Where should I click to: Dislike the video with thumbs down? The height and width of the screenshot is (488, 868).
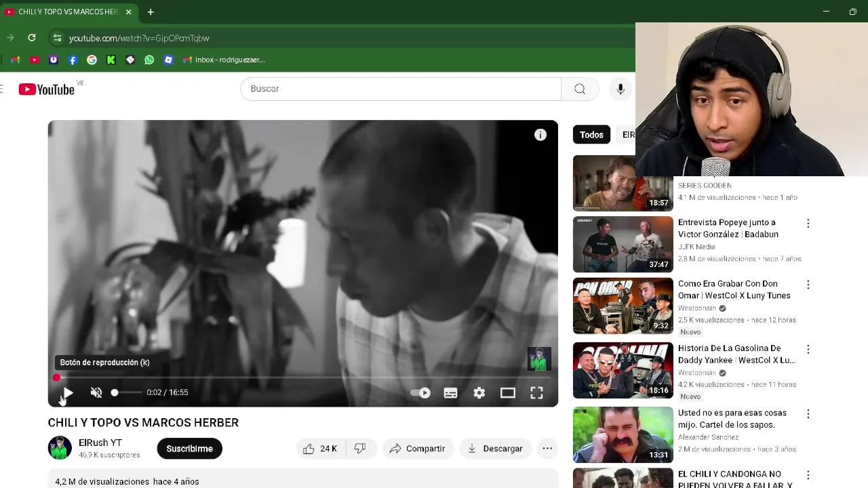360,449
